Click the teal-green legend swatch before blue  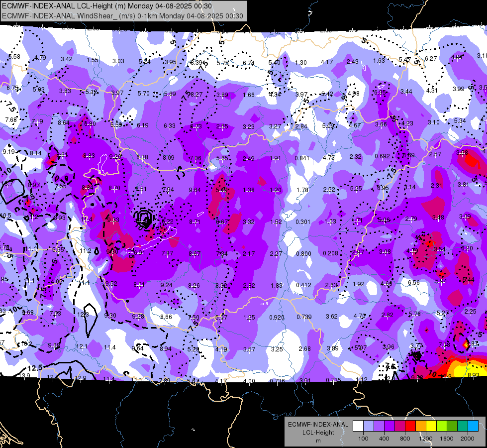click(x=463, y=426)
